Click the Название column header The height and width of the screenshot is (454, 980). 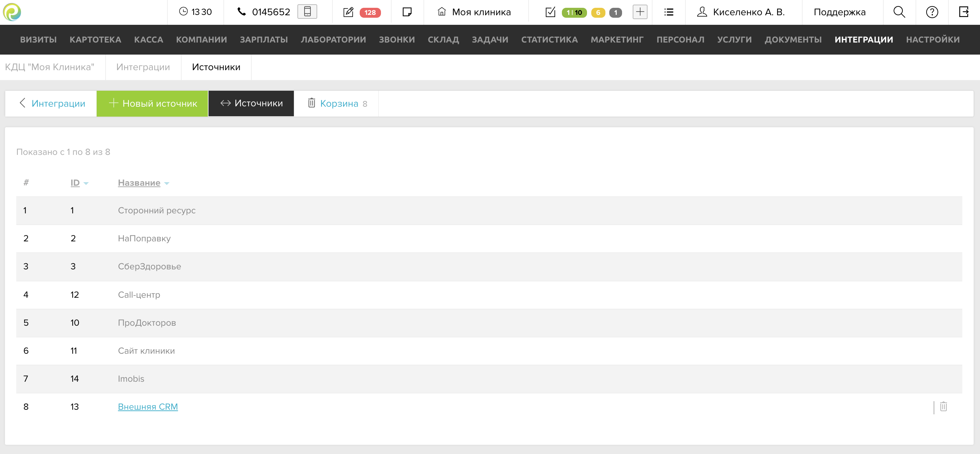[139, 183]
